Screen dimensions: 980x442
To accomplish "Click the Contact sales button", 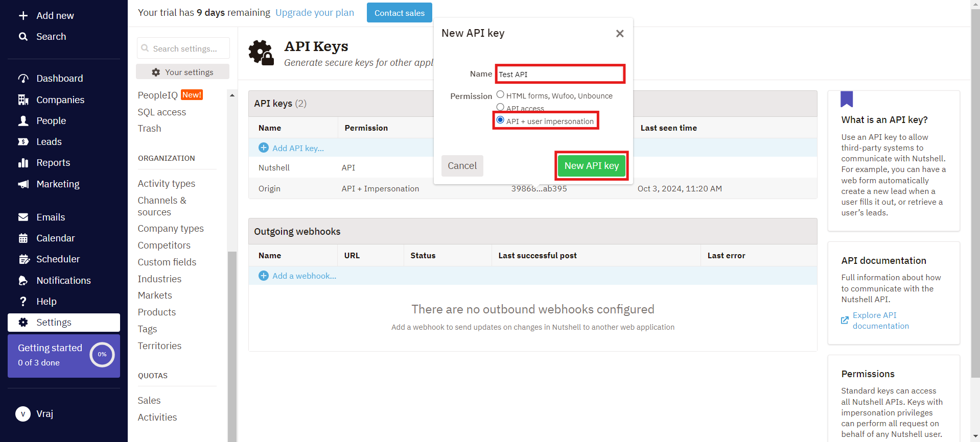I will (400, 13).
